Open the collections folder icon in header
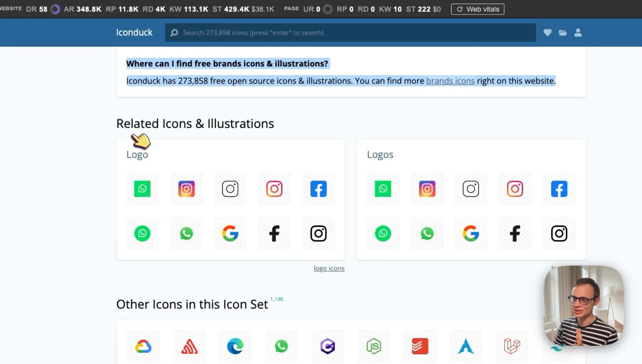Viewport: 642px width, 364px height. [x=562, y=33]
